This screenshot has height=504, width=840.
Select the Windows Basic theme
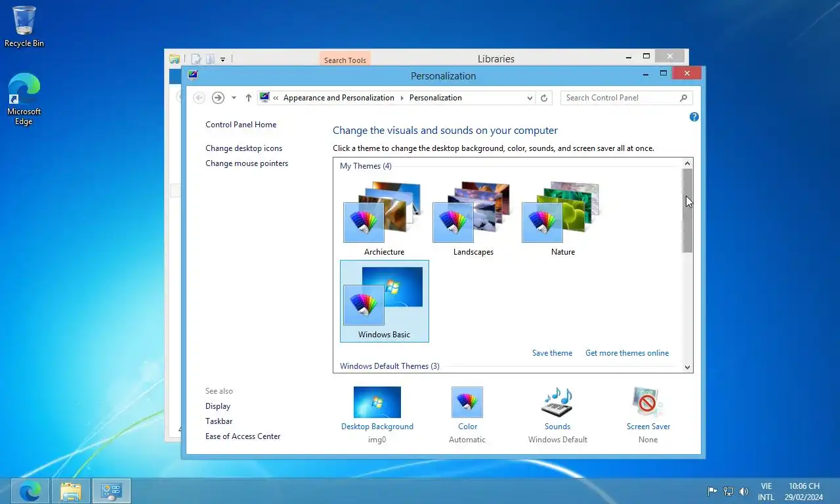(384, 301)
